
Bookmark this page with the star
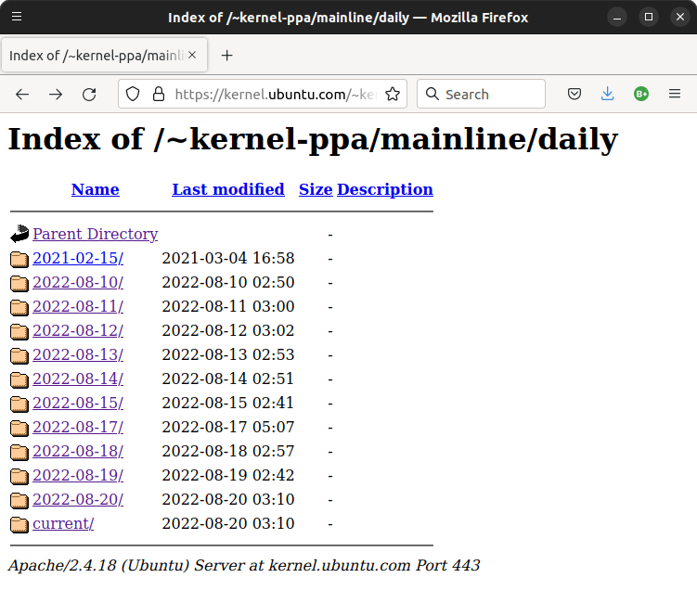pyautogui.click(x=393, y=95)
